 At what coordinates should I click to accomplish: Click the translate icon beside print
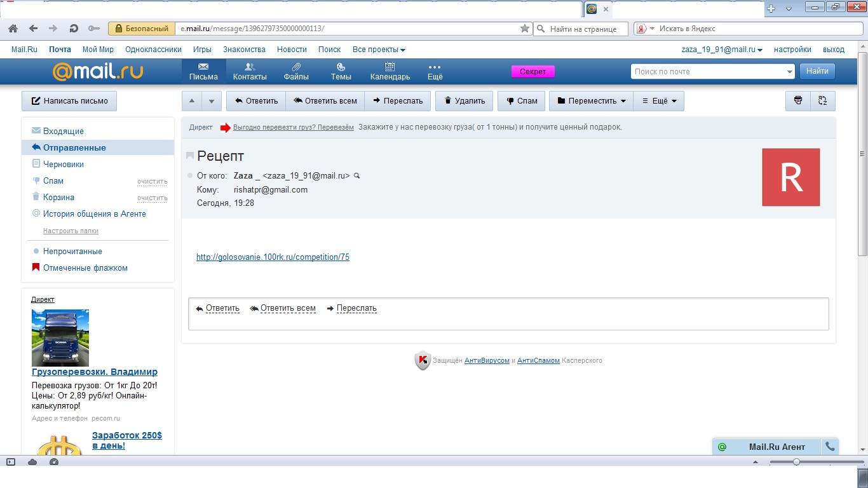(823, 100)
